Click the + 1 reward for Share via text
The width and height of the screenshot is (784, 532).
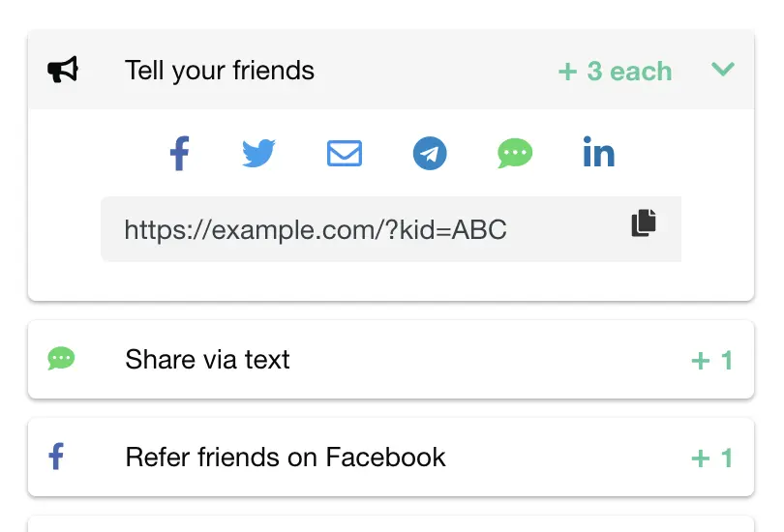coord(712,361)
